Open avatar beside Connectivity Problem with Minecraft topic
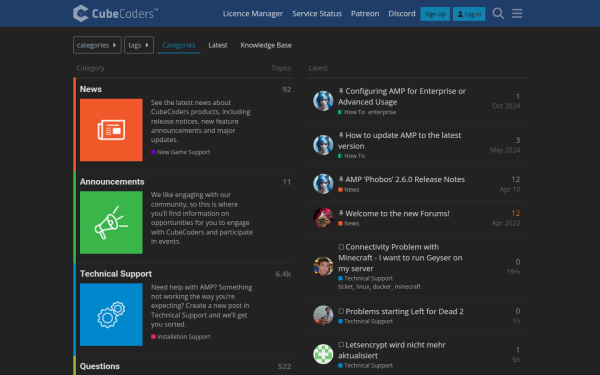This screenshot has height=375, width=600. 323,266
